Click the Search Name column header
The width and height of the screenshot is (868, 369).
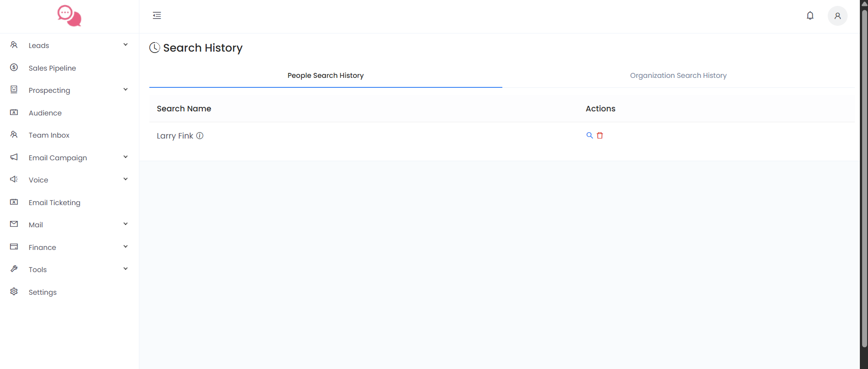coord(184,109)
